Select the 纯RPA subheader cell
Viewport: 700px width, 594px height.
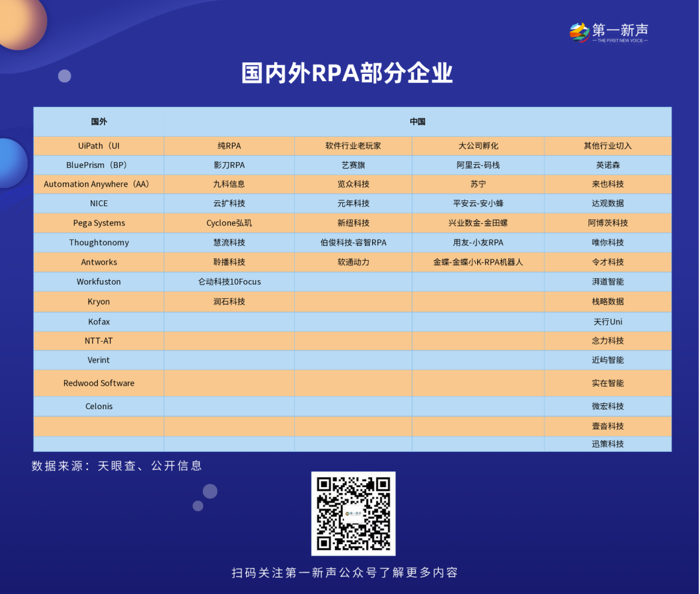click(x=229, y=146)
